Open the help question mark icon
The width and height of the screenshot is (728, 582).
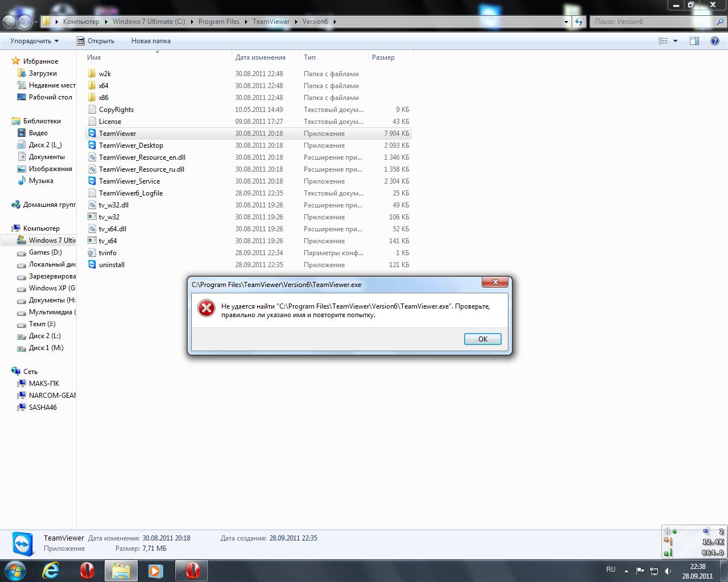715,41
